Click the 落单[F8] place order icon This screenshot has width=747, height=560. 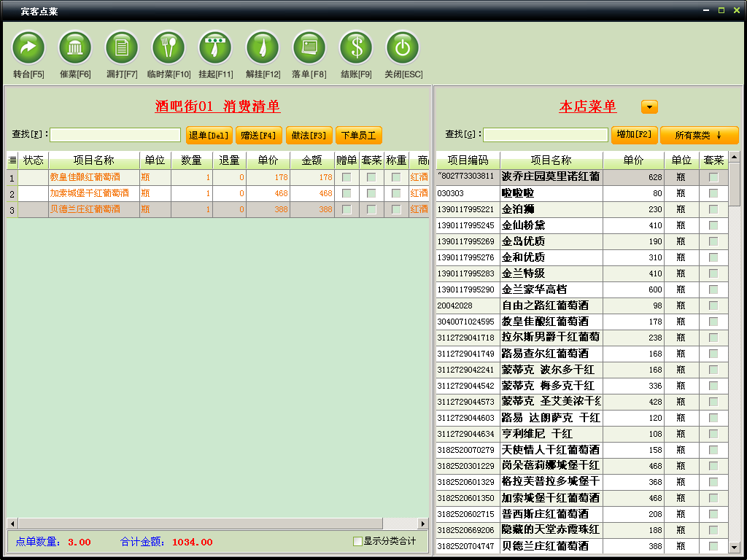(309, 48)
